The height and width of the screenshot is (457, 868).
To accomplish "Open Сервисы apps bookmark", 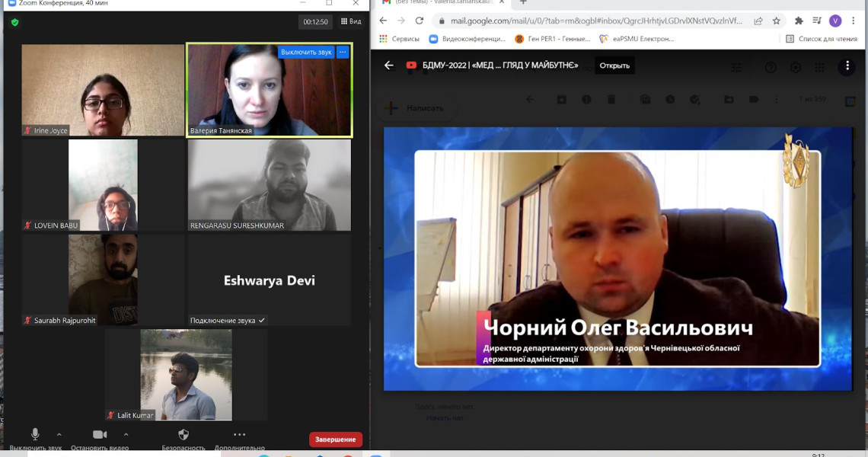I will click(x=399, y=39).
